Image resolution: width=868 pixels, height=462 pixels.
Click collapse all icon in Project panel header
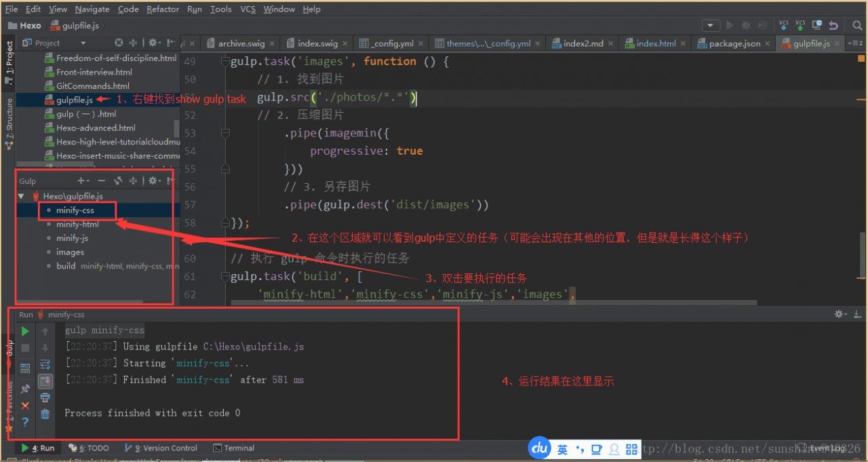[134, 43]
